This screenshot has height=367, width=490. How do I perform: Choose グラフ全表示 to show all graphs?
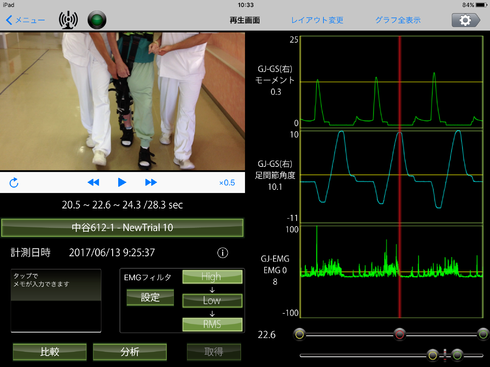pos(398,20)
